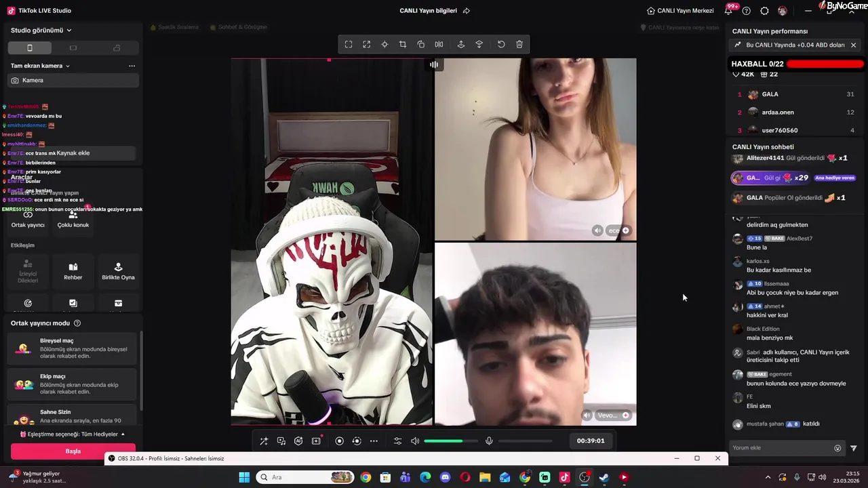
Task: Click the fit-to-screen icon in editing toolbar
Action: (349, 44)
